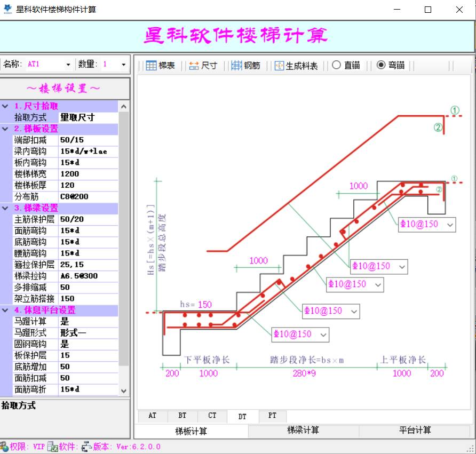Viewport: 476px width, 454px height.
Task: Click the 版本 icon in status bar
Action: (86, 447)
